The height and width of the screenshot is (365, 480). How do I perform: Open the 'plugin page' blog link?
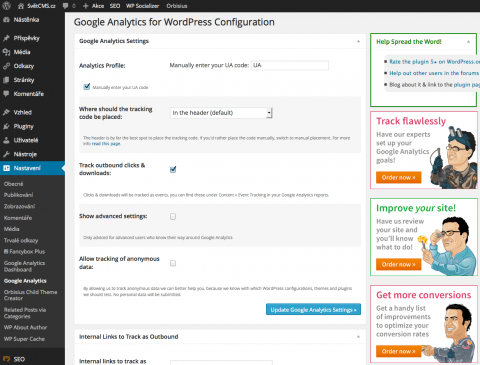[x=467, y=85]
